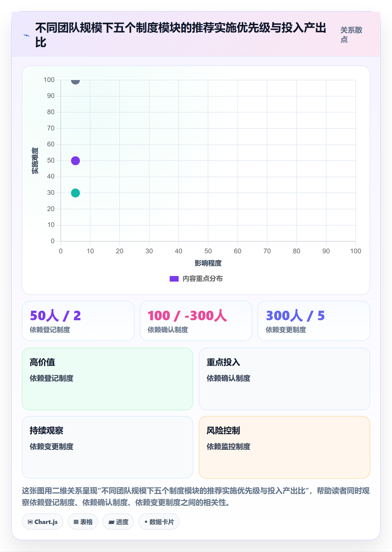Click the 内容重点分布 legend label

pyautogui.click(x=203, y=279)
